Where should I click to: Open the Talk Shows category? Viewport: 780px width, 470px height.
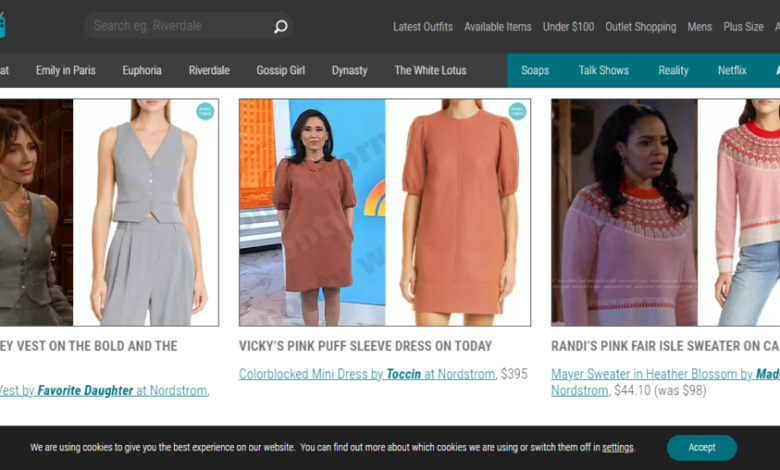(603, 71)
